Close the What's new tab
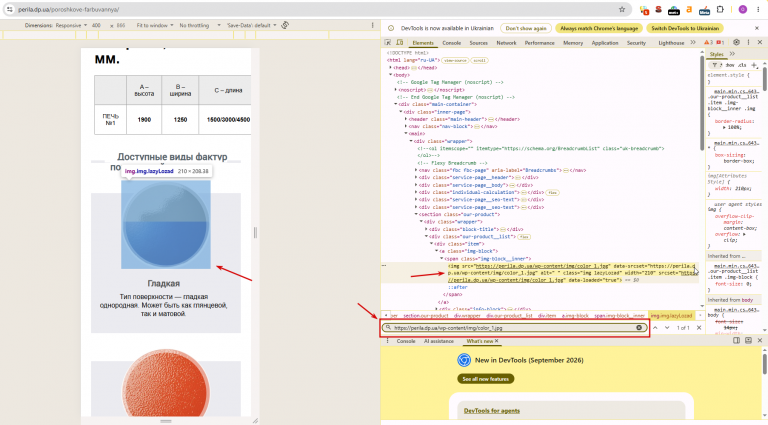Viewport: 768px width, 425px height. (x=497, y=341)
